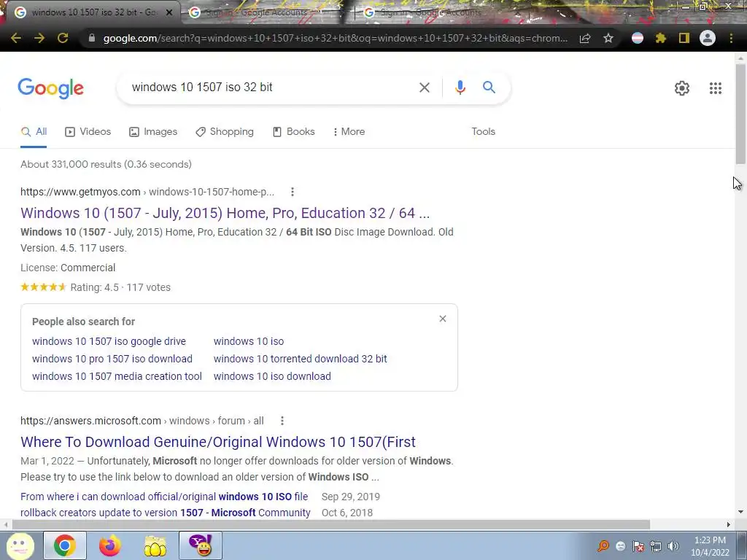Viewport: 747px width, 560px height.
Task: Click the scroll down arrow of vertical scrollbar
Action: [741, 512]
